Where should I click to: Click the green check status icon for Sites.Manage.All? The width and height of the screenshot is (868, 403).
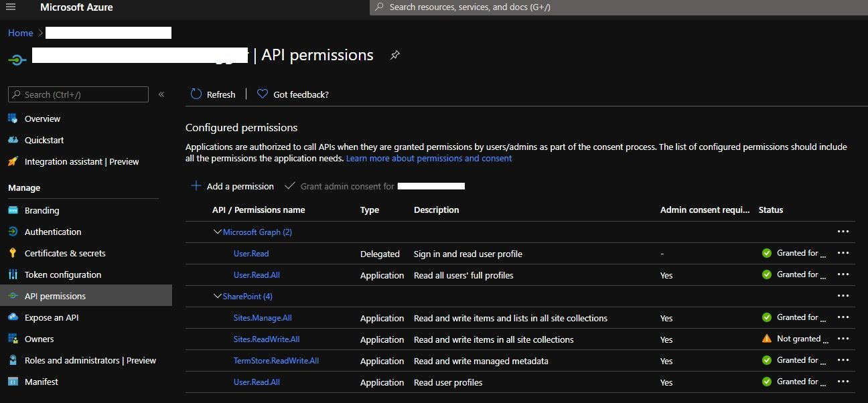pos(767,317)
